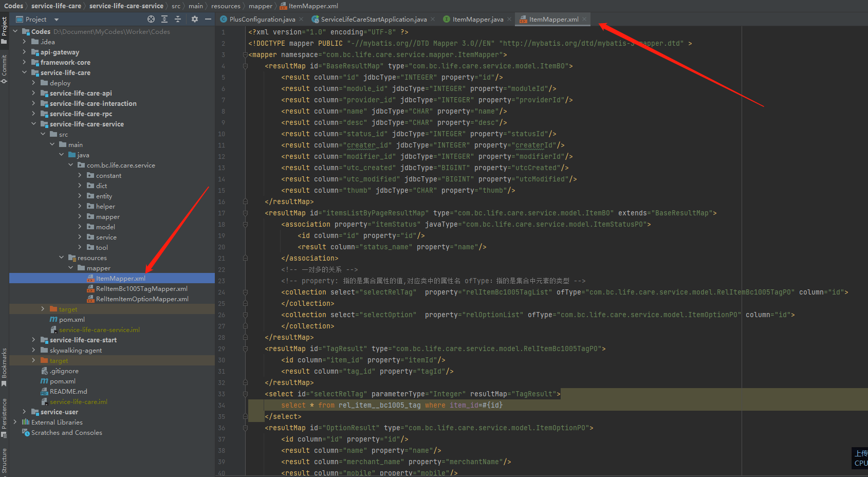Viewport: 868px width, 477px height.
Task: Select Scratches and Consoles node
Action: pos(66,432)
